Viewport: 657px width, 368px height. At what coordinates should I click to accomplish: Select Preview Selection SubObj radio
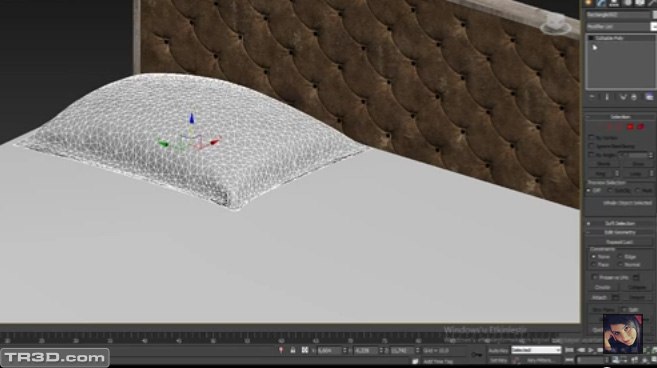point(610,191)
